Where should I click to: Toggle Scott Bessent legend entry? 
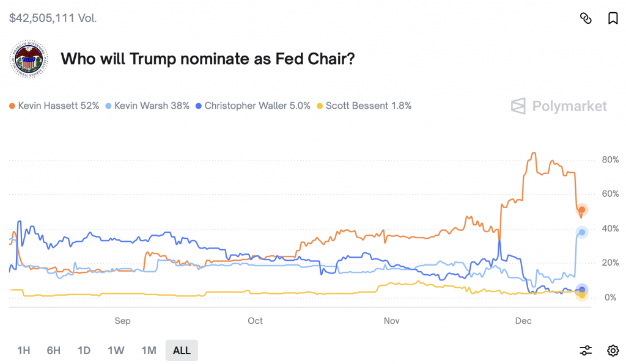364,106
